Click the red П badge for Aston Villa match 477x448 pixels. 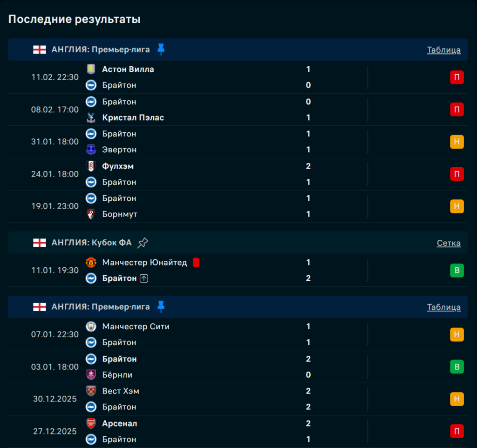coord(457,77)
